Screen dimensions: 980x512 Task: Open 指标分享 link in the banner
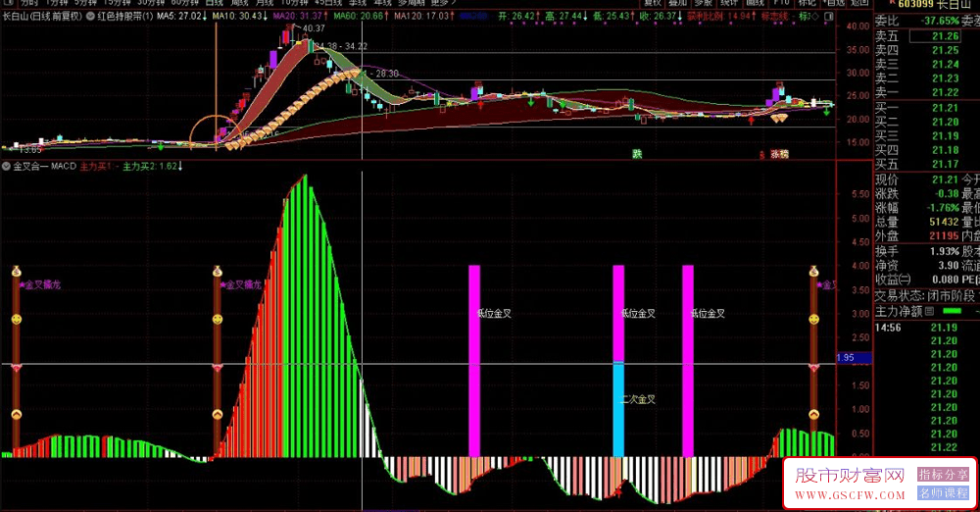pyautogui.click(x=943, y=475)
